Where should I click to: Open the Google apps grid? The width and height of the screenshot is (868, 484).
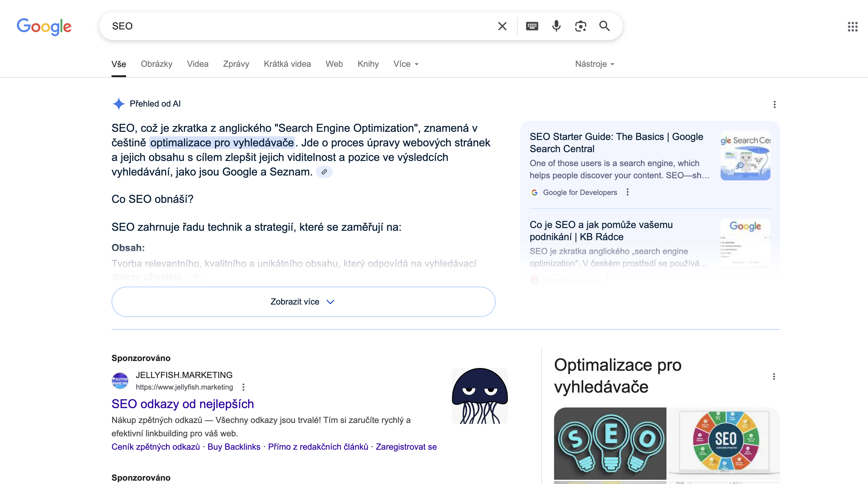coord(852,27)
